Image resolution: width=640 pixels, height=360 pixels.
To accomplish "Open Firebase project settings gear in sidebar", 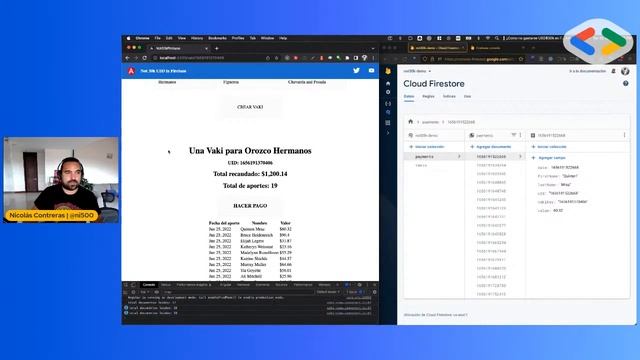I will tap(388, 92).
